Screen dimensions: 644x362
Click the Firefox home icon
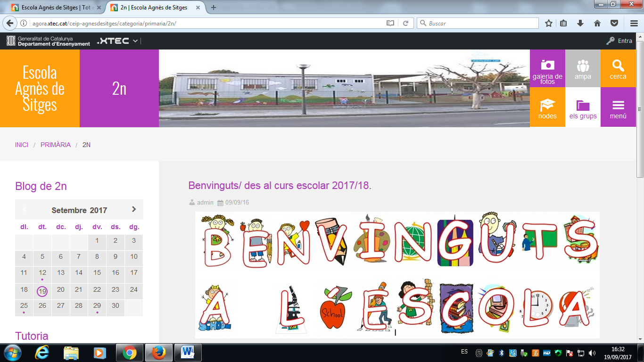[x=597, y=23]
